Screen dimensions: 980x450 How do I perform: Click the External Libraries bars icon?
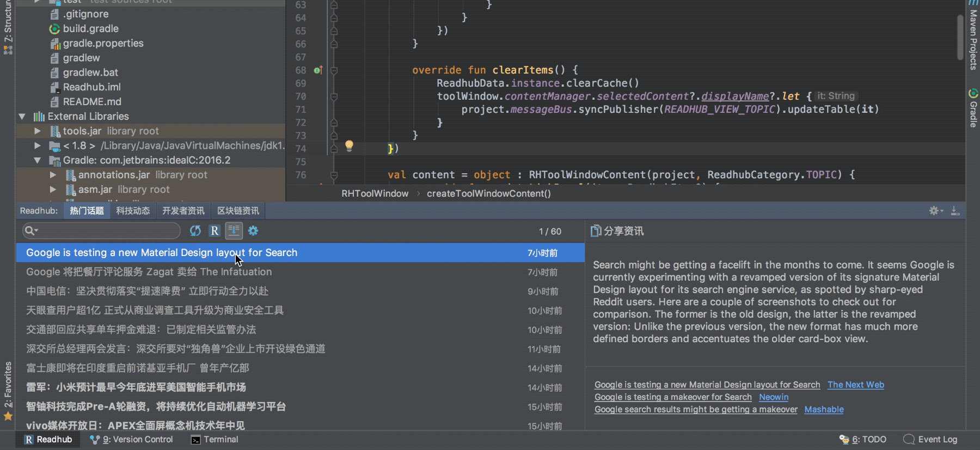(39, 117)
